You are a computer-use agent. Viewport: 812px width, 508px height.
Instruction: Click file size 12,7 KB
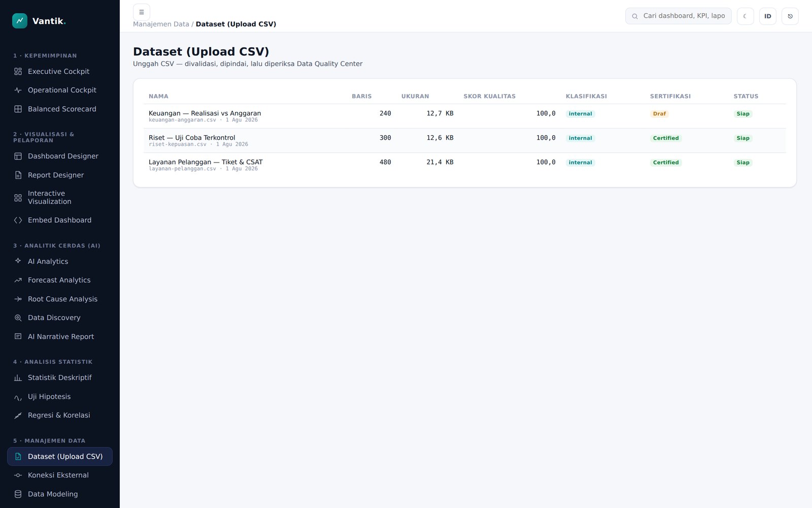(440, 114)
